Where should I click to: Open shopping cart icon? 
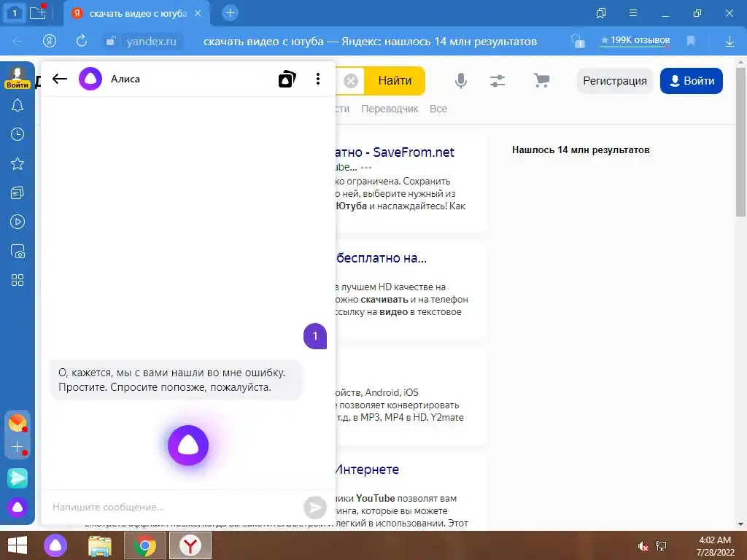click(x=541, y=80)
